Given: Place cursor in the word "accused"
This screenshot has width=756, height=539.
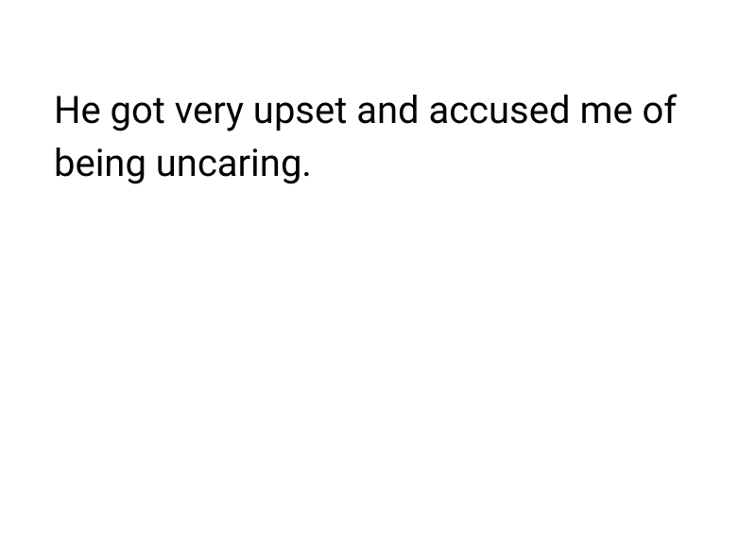Looking at the screenshot, I should [497, 112].
